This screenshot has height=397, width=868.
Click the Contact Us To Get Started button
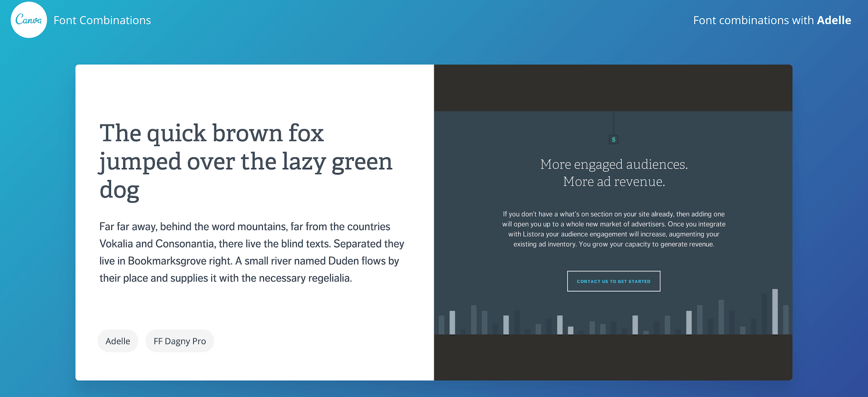point(613,281)
